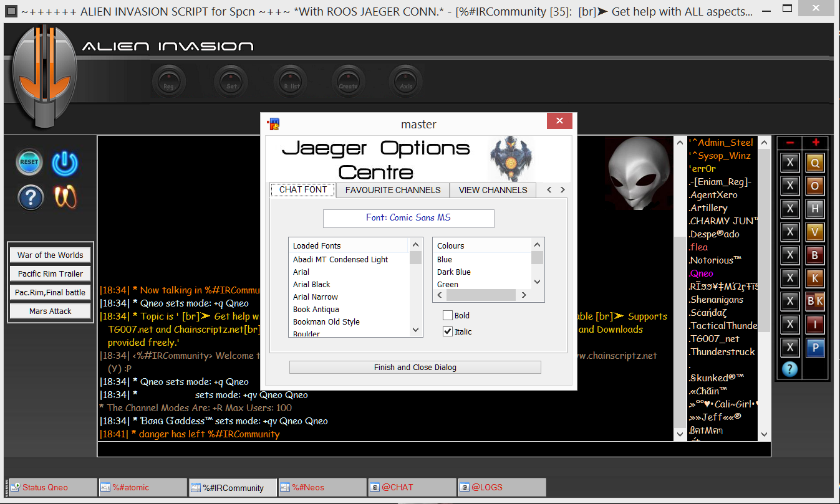Click Finish and Close Dialog button
This screenshot has height=504, width=840.
coord(415,367)
